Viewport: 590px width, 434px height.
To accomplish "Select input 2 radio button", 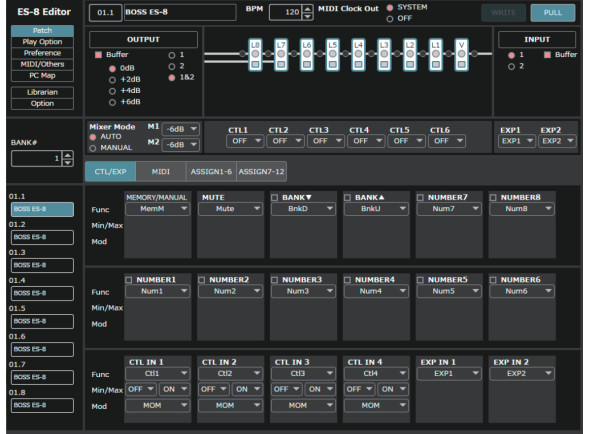I will [x=511, y=67].
